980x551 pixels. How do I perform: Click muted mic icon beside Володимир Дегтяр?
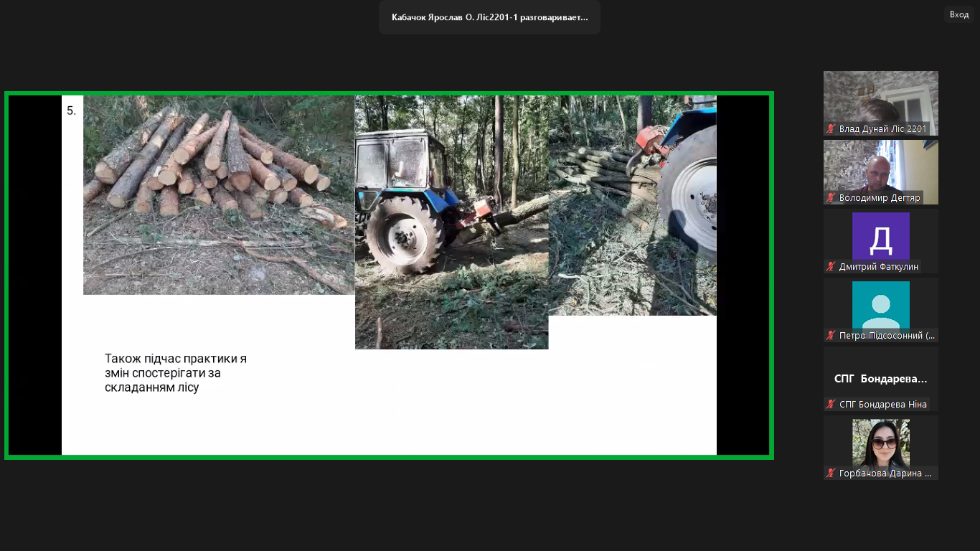(831, 198)
